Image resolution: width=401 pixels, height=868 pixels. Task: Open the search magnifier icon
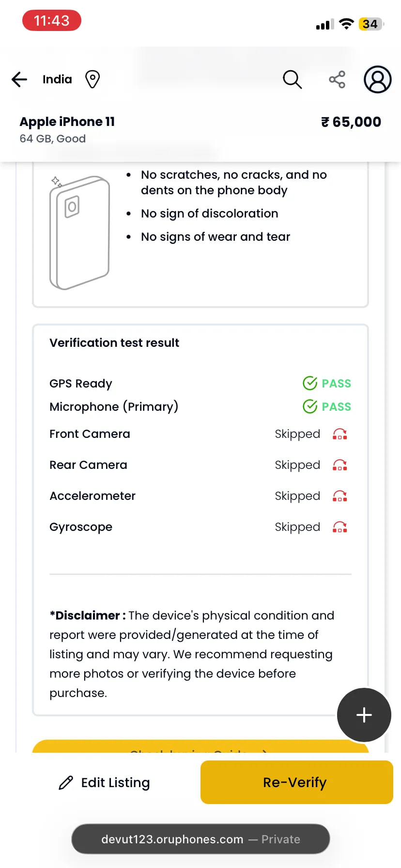click(292, 79)
